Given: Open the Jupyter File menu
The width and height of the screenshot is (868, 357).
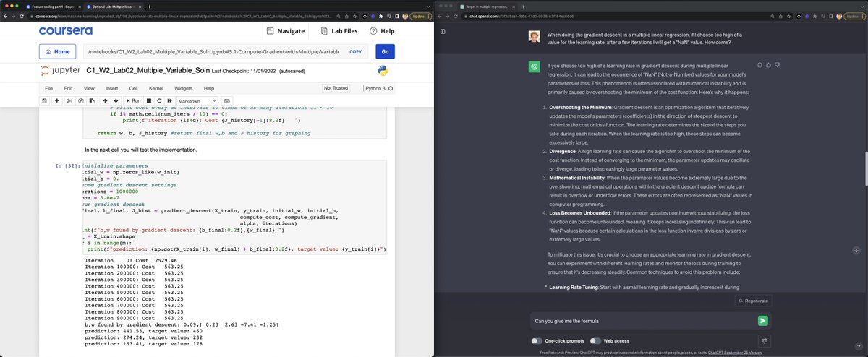Looking at the screenshot, I should 48,88.
